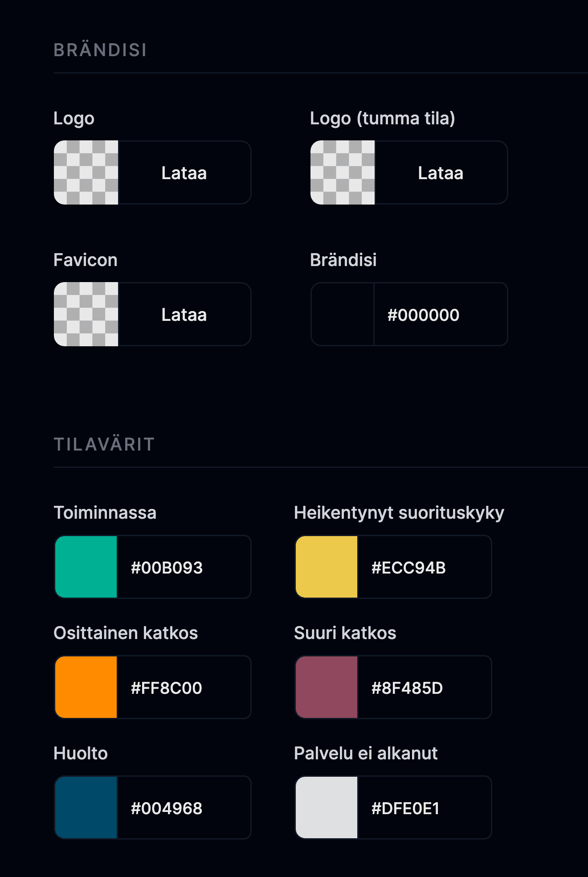Viewport: 588px width, 877px height.
Task: Open the Logo checkerboard thumbnail preview
Action: click(86, 172)
